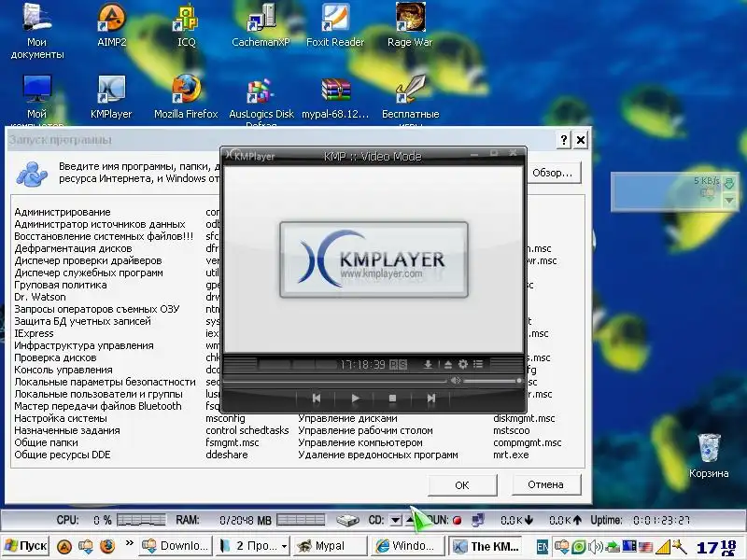Viewport: 747px width, 560px height.
Task: Start playback with KMPlayer play button
Action: click(355, 399)
